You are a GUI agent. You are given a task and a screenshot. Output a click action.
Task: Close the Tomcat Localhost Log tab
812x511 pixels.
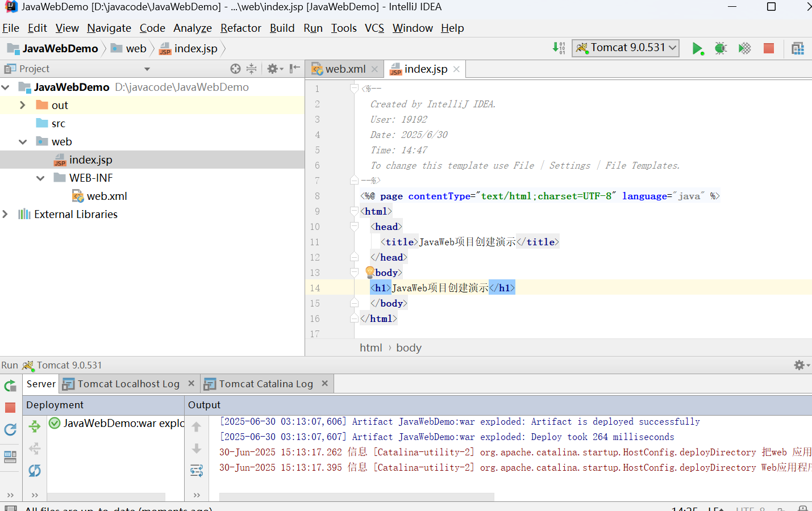coord(191,383)
